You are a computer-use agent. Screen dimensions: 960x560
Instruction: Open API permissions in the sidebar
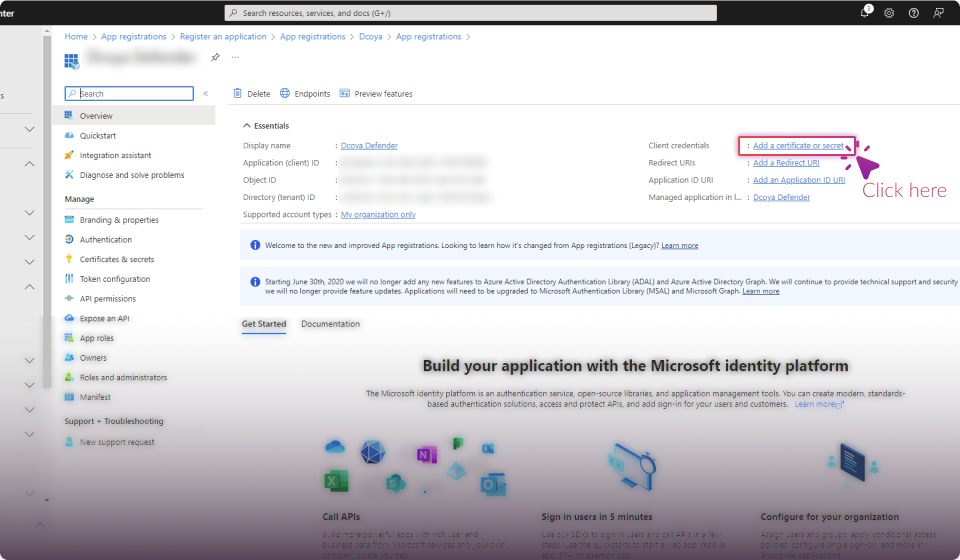coord(108,299)
